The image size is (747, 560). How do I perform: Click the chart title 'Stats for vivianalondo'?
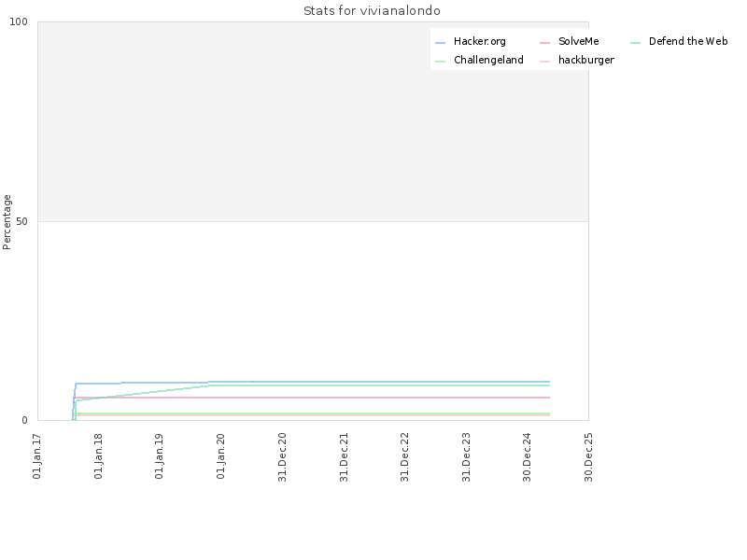(372, 11)
